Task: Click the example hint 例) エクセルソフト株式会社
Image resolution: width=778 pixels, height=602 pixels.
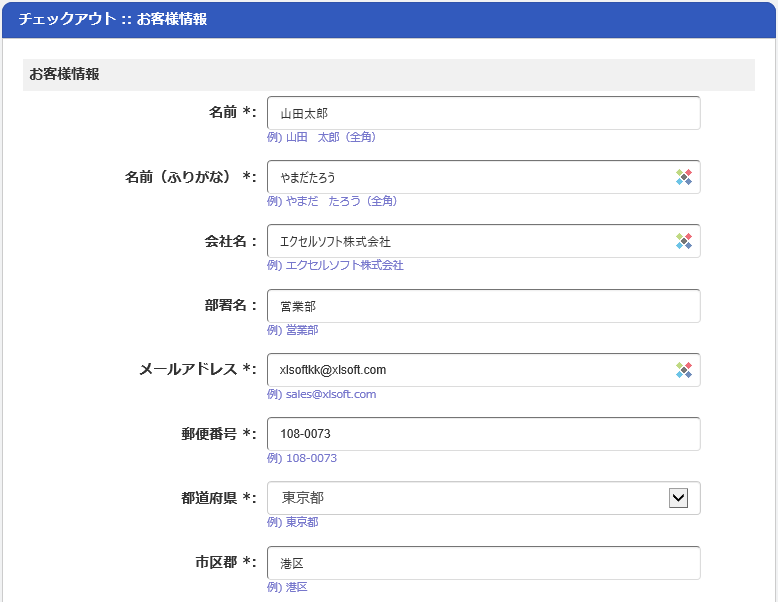Action: 335,265
